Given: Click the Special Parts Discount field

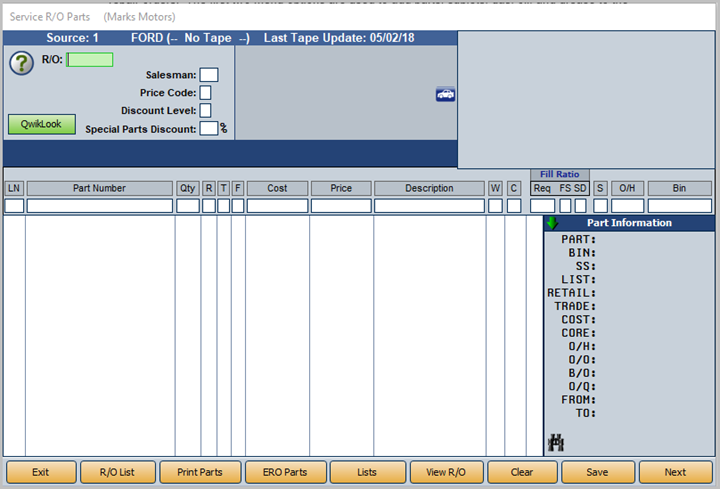Looking at the screenshot, I should [x=208, y=128].
